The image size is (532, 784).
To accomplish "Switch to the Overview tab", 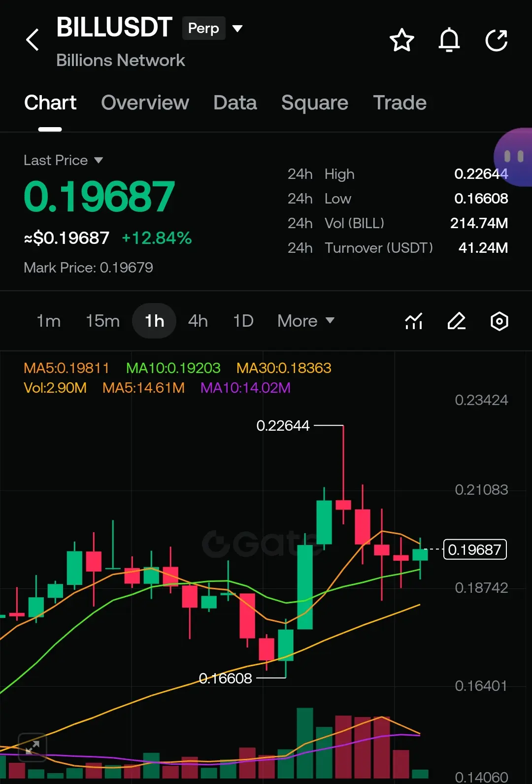I will (x=145, y=103).
